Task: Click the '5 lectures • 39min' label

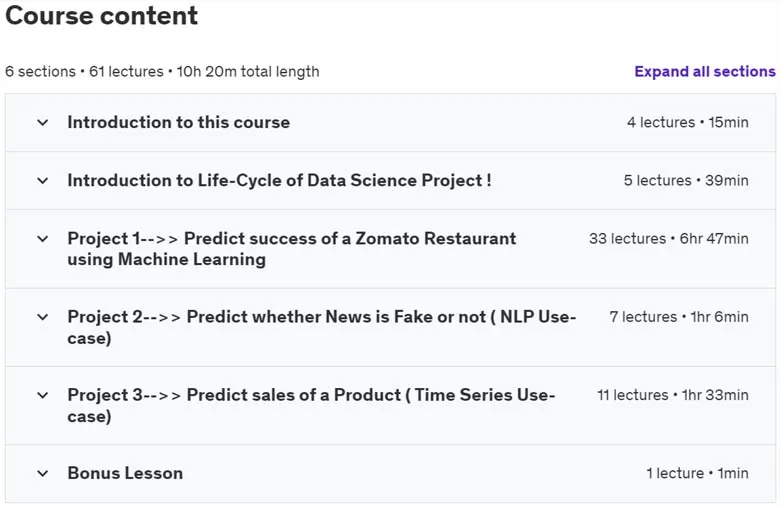Action: pyautogui.click(x=686, y=181)
